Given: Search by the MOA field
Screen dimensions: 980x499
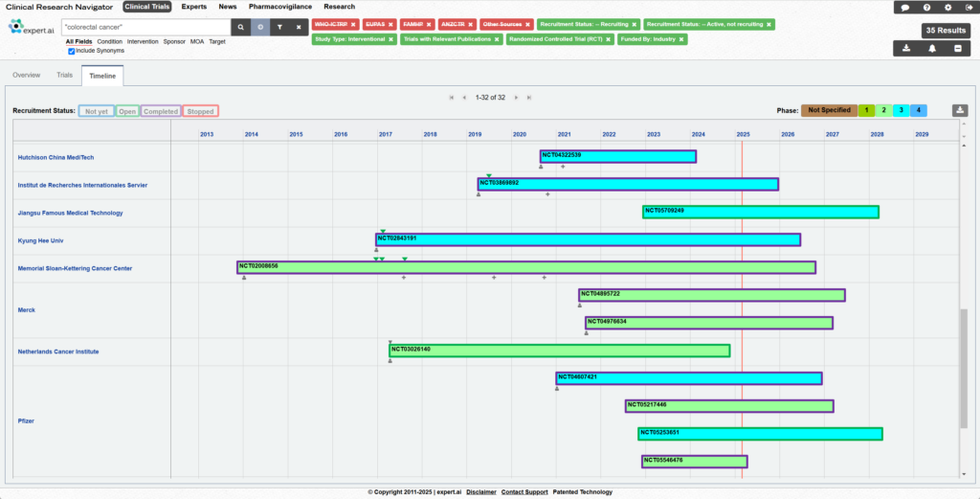Looking at the screenshot, I should click(x=197, y=42).
